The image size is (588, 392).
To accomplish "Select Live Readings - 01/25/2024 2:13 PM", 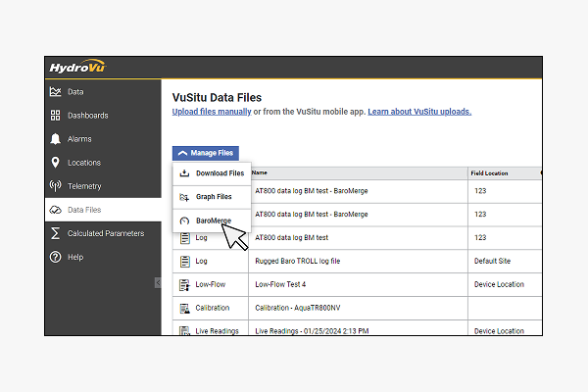I will click(x=312, y=331).
